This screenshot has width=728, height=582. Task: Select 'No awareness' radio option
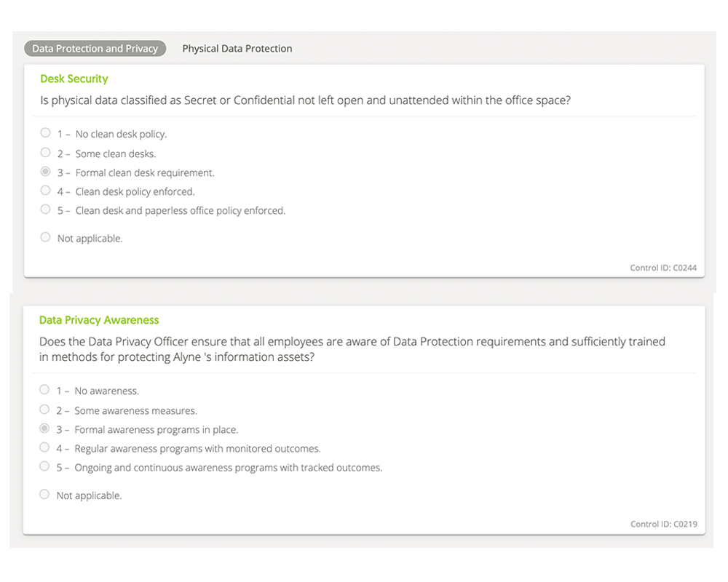pyautogui.click(x=44, y=389)
